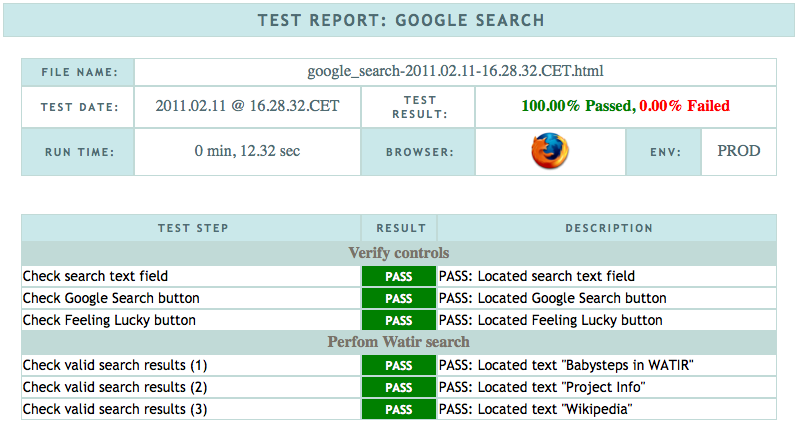Click the 'TEST RESULT:' label cell

[x=419, y=107]
